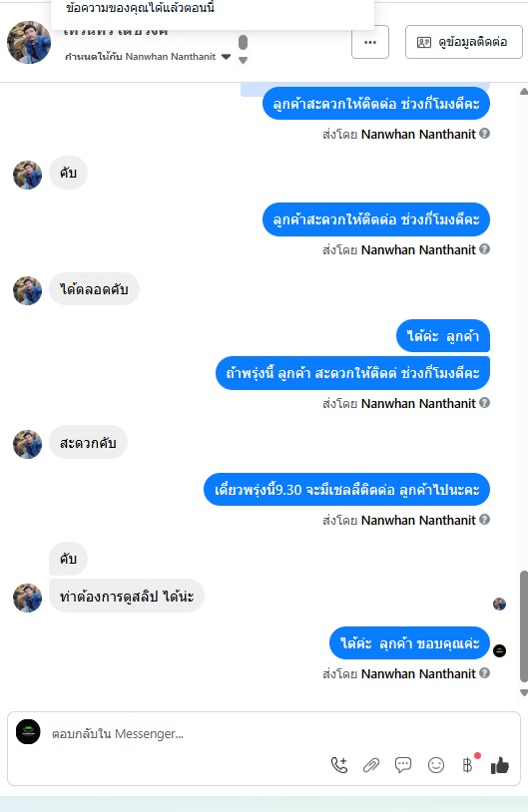
Task: Click the Baht payment request icon
Action: pos(467,765)
